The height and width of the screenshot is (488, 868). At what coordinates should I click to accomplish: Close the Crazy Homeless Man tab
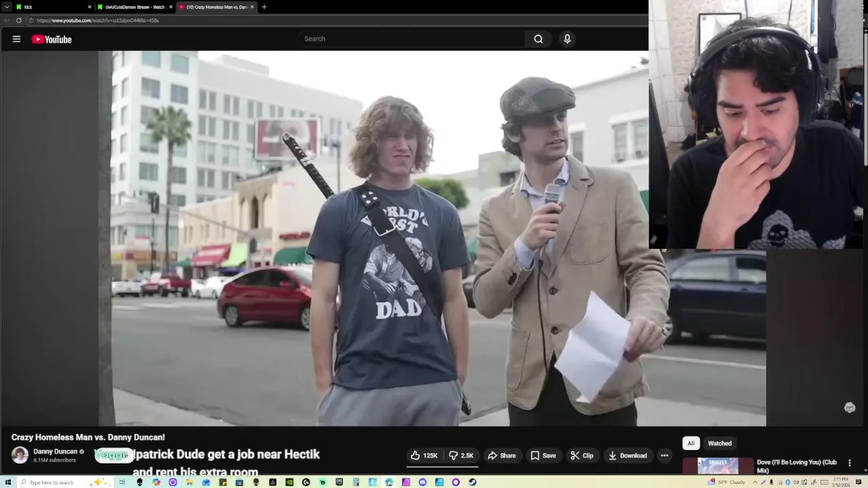[252, 7]
